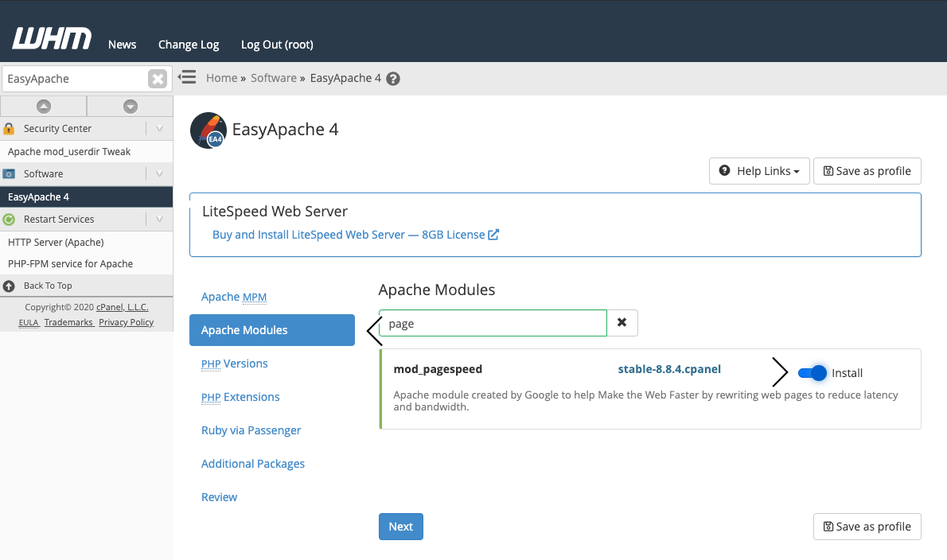Open the Ruby via Passenger tab
Viewport: 947px width, 560px height.
pyautogui.click(x=251, y=430)
